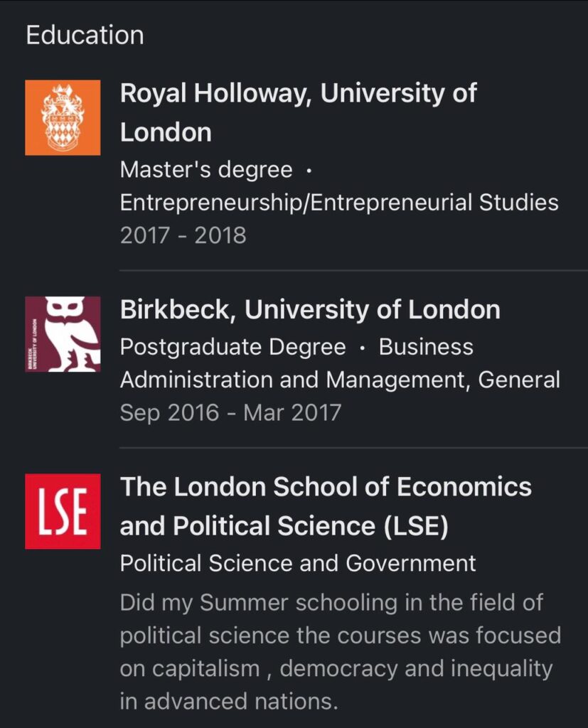Select the Postgraduate Degree label
Screen dimensions: 588x728
coord(232,347)
